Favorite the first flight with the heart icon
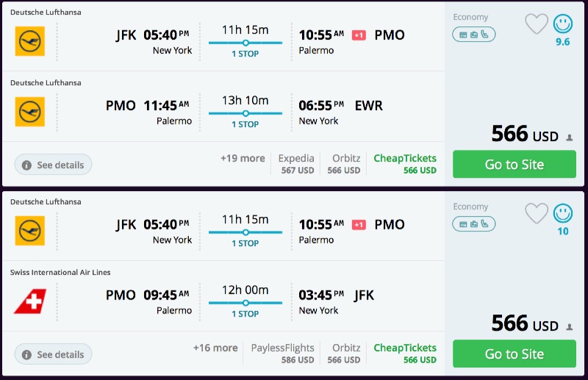The image size is (588, 380). (537, 24)
